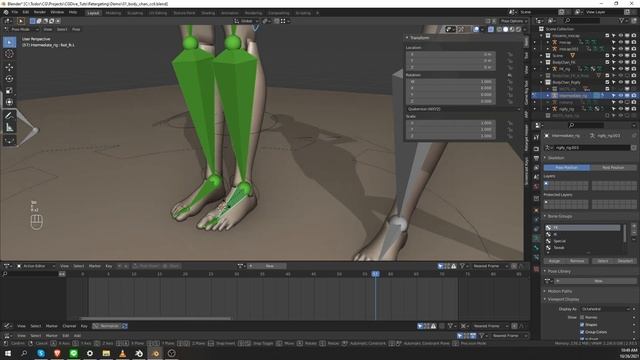Hide intermediate_rg in viewport with eye icon

tap(620, 96)
